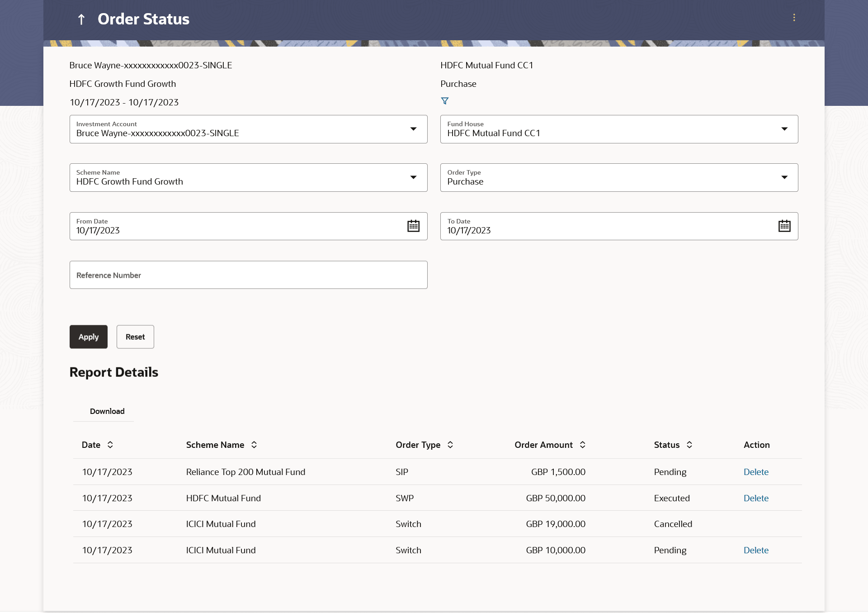Image resolution: width=868 pixels, height=613 pixels.
Task: Click the Download option above table
Action: pyautogui.click(x=107, y=411)
